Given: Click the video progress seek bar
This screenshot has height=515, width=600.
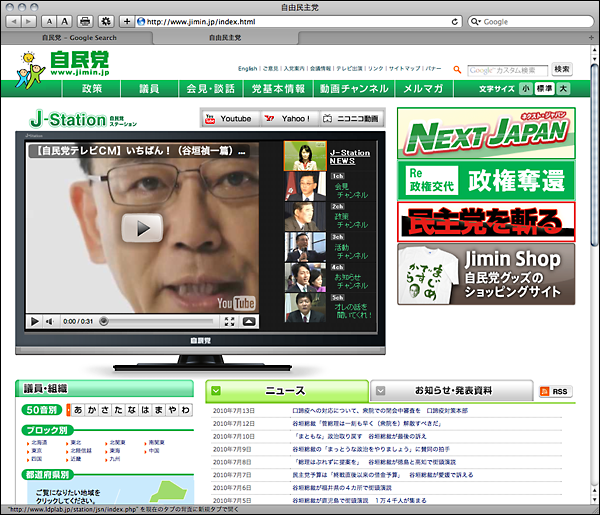Looking at the screenshot, I should 160,322.
